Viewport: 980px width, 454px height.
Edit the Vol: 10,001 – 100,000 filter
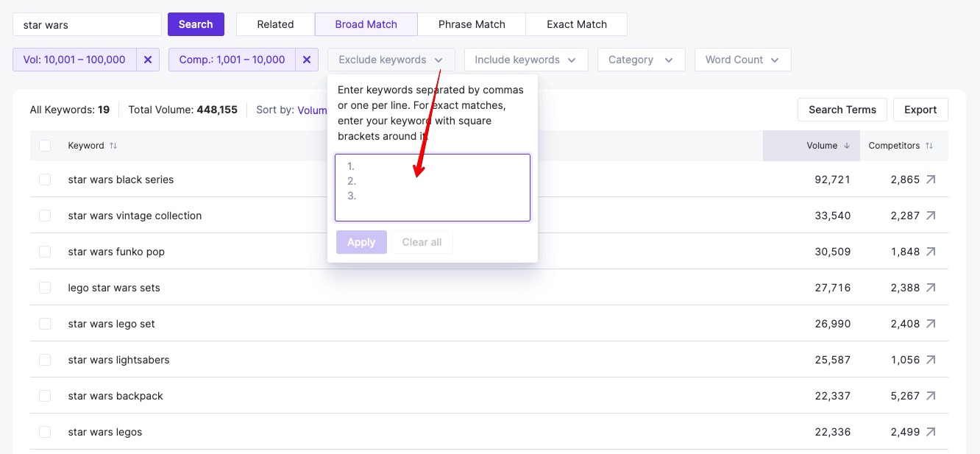pyautogui.click(x=74, y=60)
